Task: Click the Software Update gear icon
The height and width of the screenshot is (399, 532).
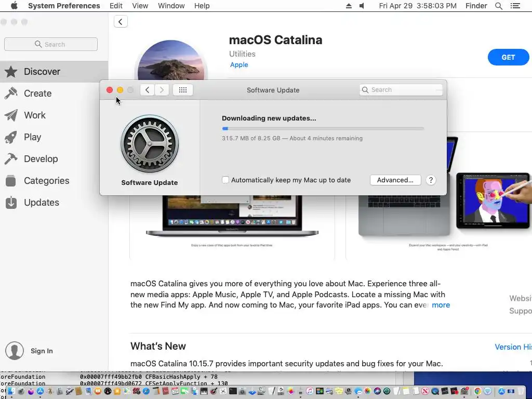Action: pyautogui.click(x=149, y=144)
